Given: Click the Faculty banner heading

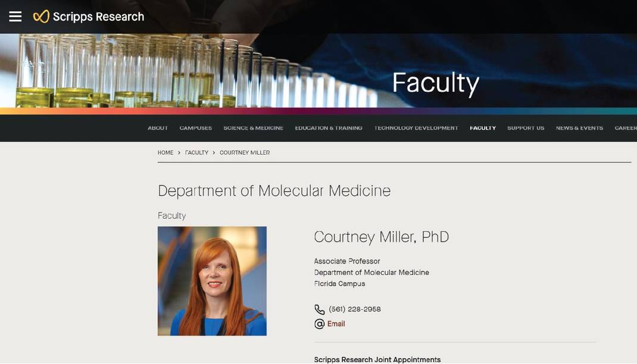Looking at the screenshot, I should click(x=435, y=83).
